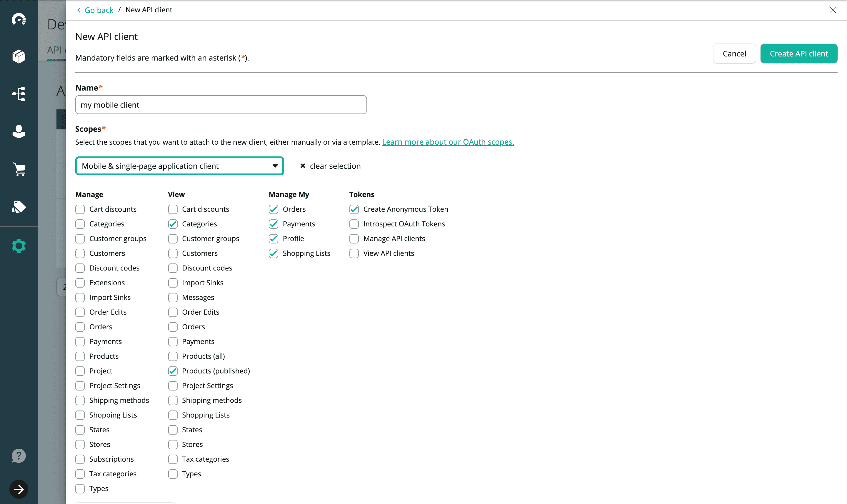Uncheck Manage My Shopping Lists

tap(274, 253)
